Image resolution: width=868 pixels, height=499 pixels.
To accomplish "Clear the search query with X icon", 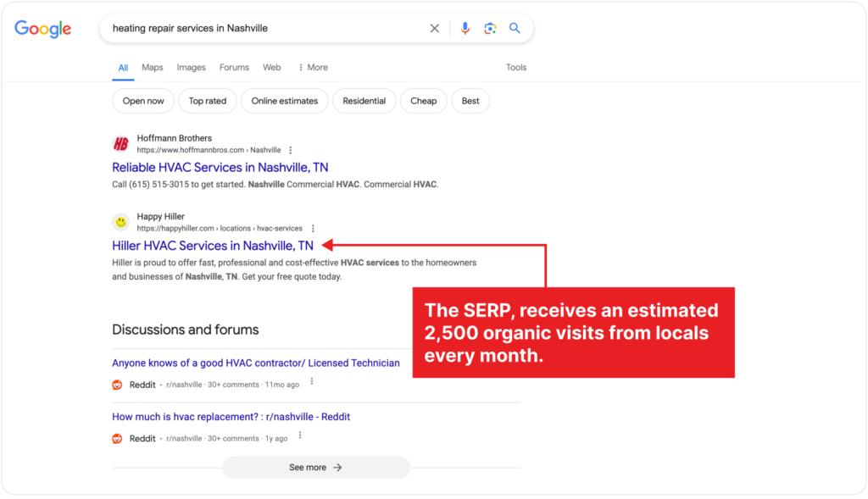I will coord(435,28).
